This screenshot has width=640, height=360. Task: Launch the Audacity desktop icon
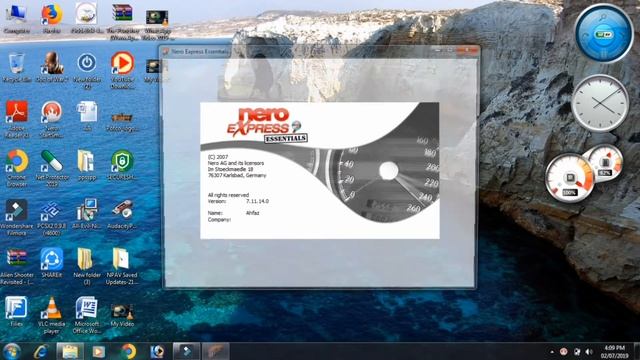122,214
